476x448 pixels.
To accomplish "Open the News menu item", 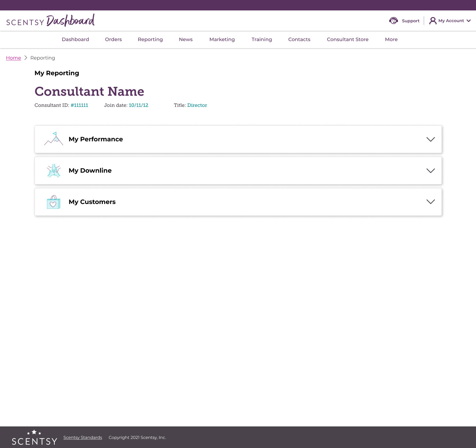I will pos(186,39).
